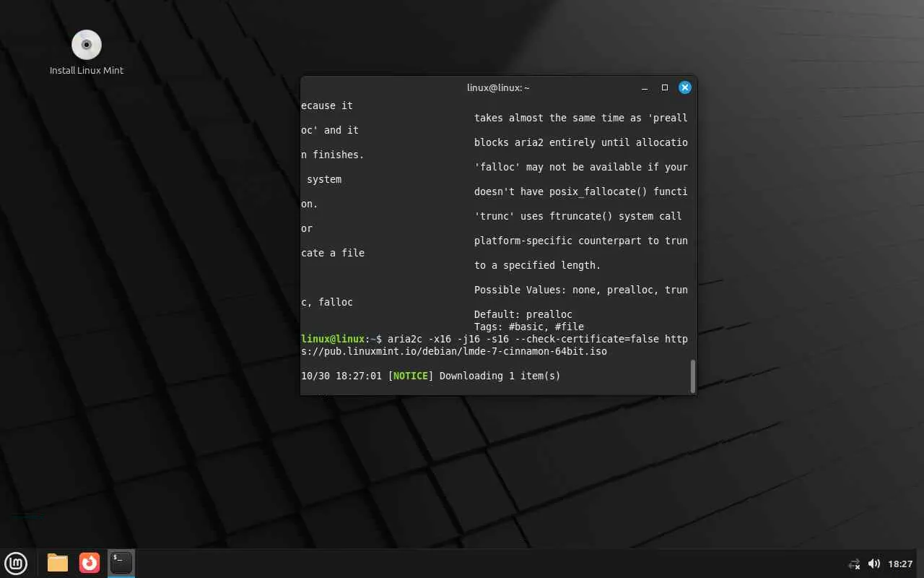Click "'falloc' may not be available" line

(x=581, y=167)
